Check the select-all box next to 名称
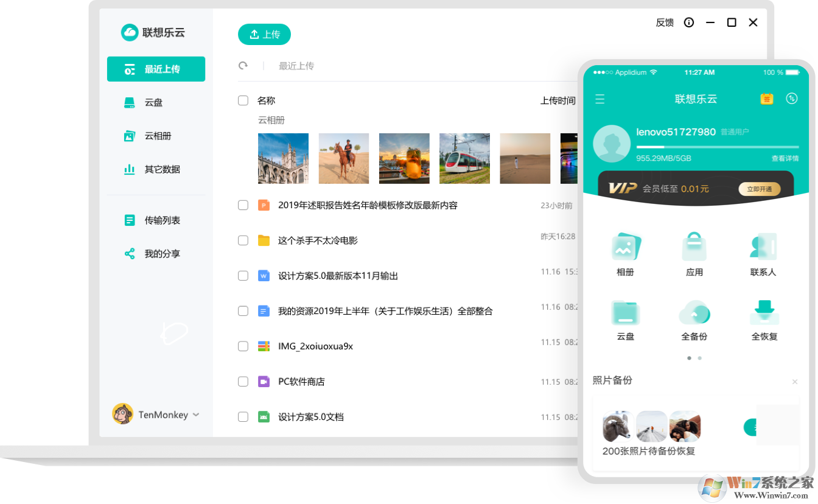Viewport: 818px width, 504px height. point(243,100)
